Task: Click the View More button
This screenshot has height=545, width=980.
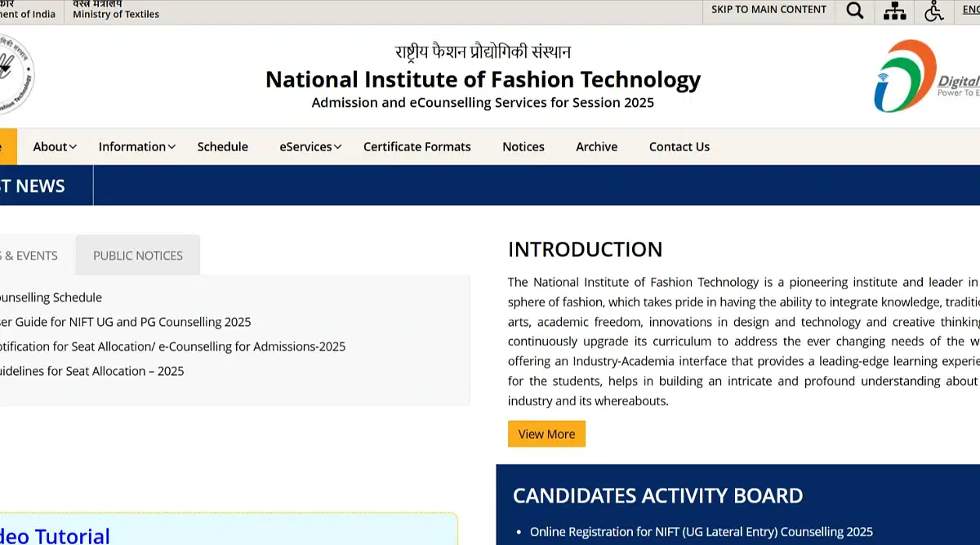Action: tap(546, 434)
